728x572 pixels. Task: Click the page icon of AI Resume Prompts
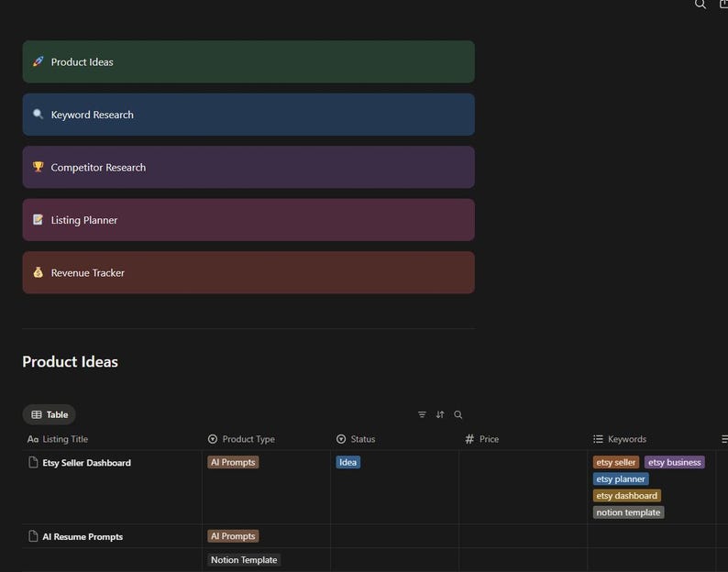pos(33,536)
